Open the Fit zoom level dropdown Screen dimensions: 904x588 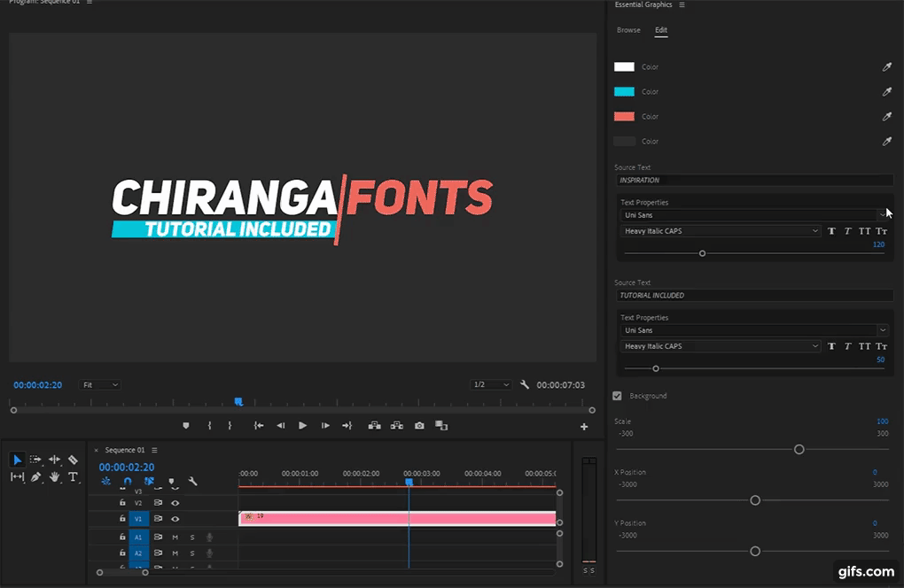(x=100, y=384)
